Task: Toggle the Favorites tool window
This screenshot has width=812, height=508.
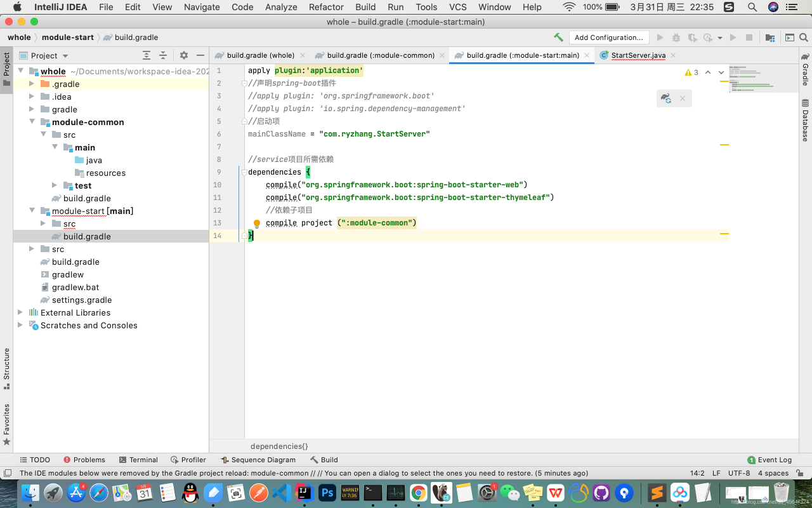Action: coord(6,424)
